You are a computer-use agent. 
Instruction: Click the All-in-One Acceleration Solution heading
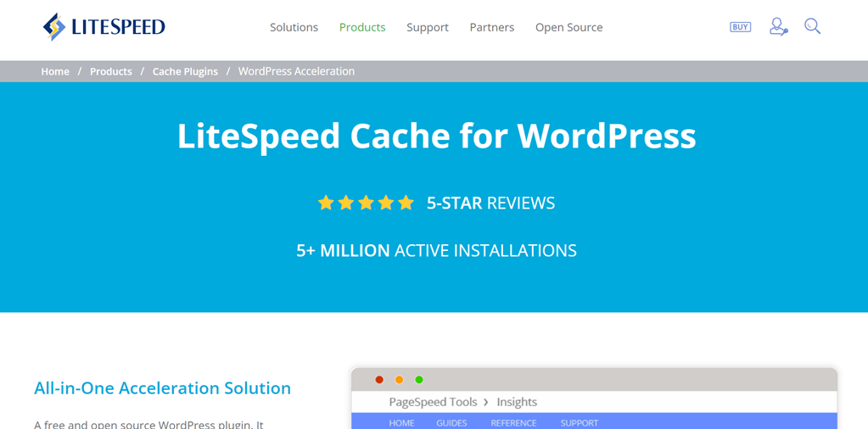[162, 388]
